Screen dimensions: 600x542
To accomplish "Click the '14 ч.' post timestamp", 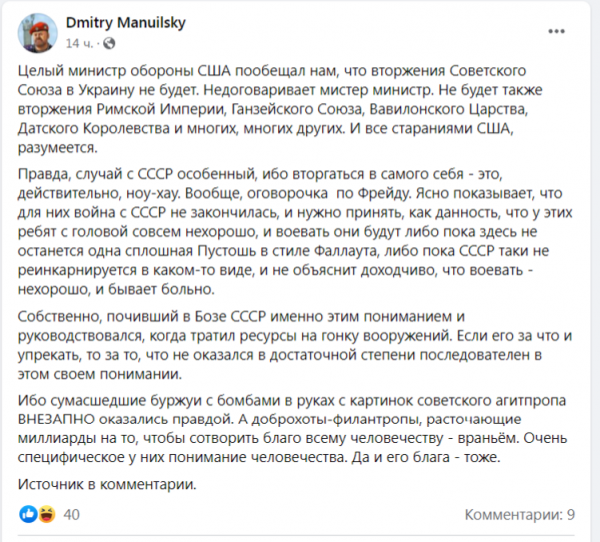I will tap(79, 45).
